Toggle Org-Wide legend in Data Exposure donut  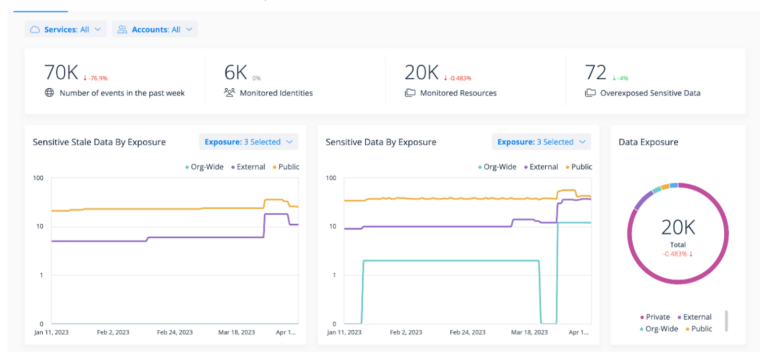pyautogui.click(x=659, y=329)
